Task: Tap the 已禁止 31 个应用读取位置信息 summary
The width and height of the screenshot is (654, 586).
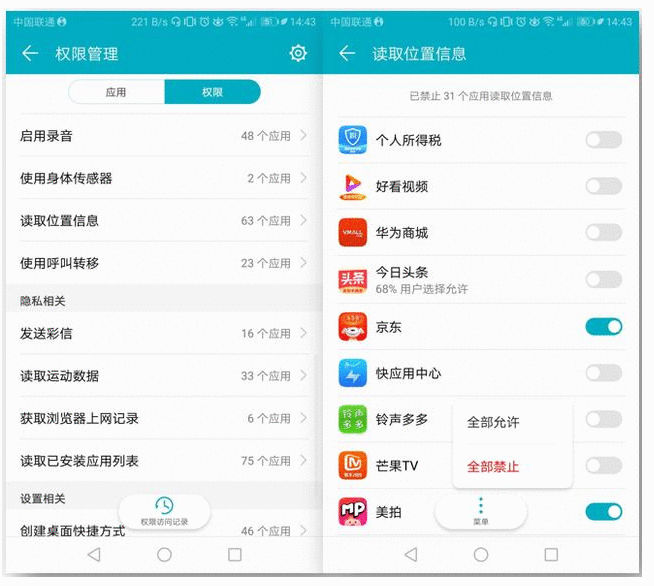Action: click(481, 96)
